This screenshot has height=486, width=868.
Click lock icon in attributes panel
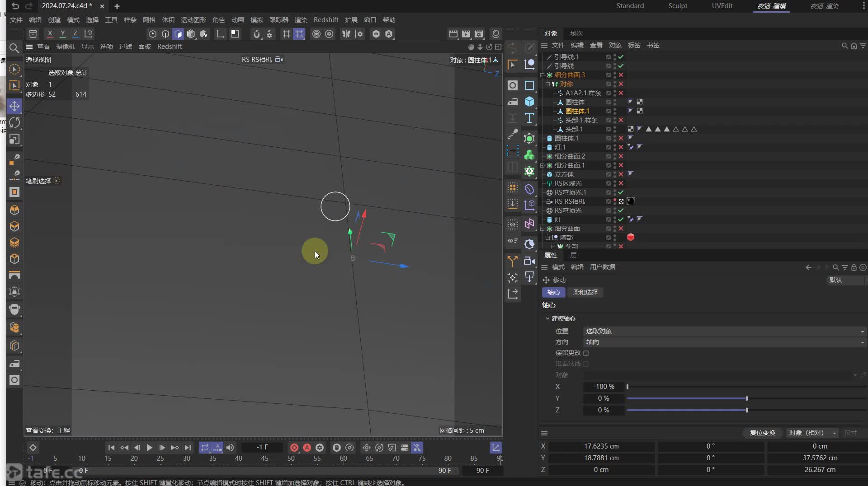pyautogui.click(x=854, y=267)
